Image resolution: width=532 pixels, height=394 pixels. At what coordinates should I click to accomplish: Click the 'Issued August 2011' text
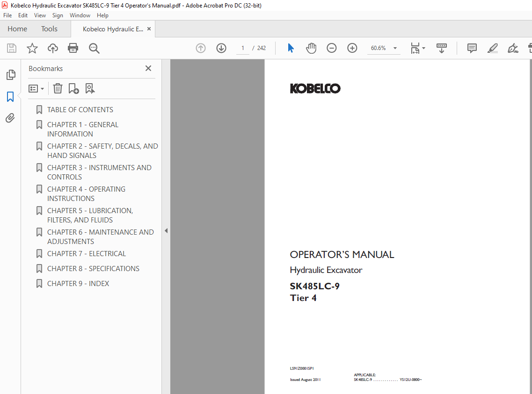click(x=306, y=380)
